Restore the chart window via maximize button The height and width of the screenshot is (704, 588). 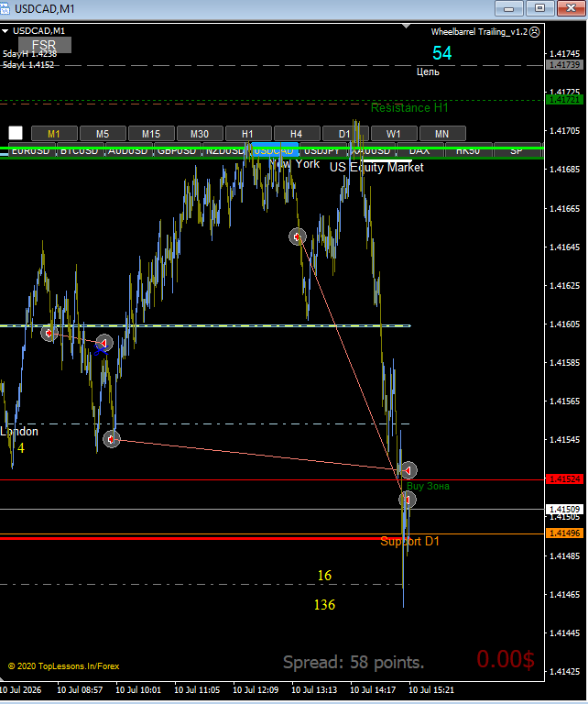pos(539,8)
